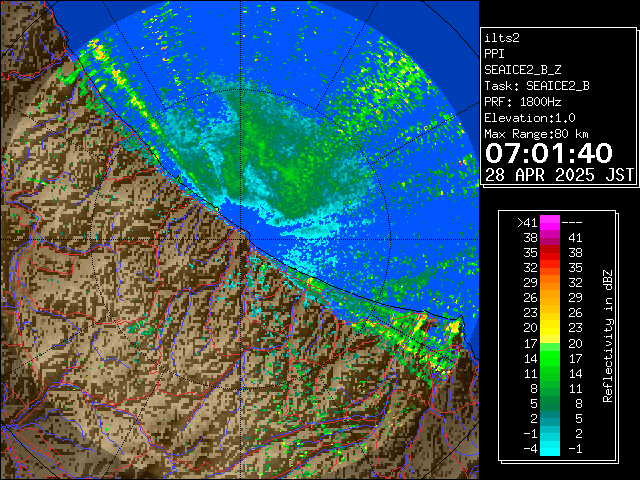Click the '28 APR 2025 JST' date
The image size is (640, 480).
559,175
